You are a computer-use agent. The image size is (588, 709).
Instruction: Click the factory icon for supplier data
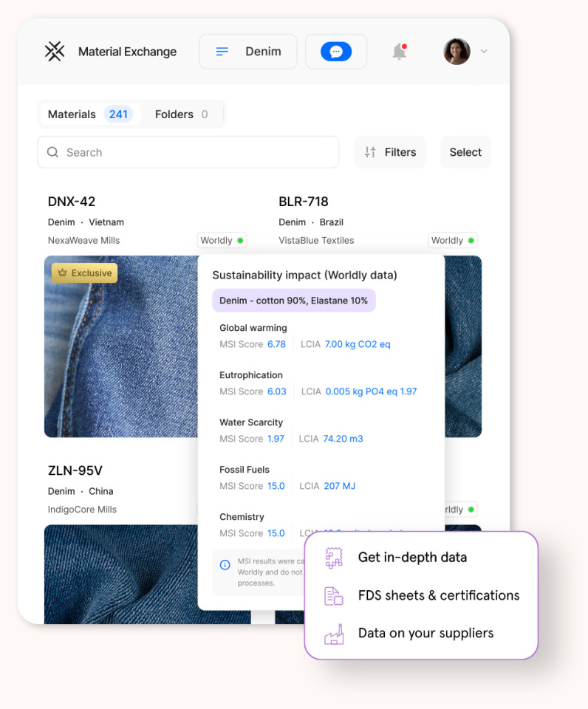coord(334,634)
